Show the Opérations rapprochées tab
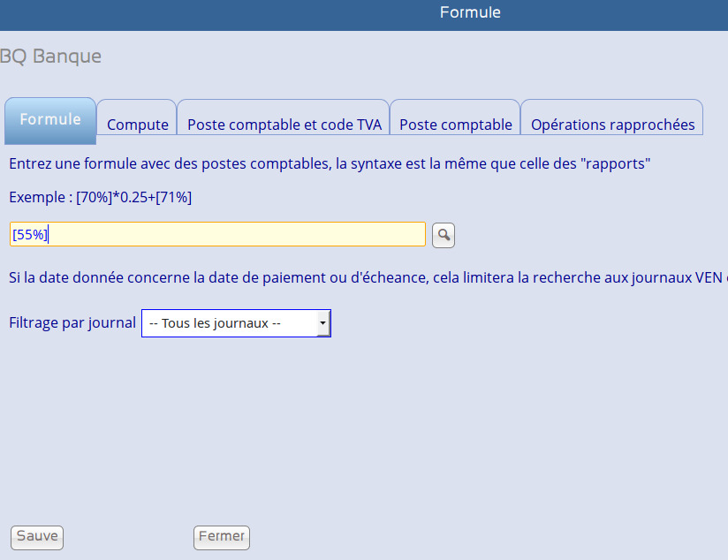Image resolution: width=728 pixels, height=560 pixels. pos(612,125)
